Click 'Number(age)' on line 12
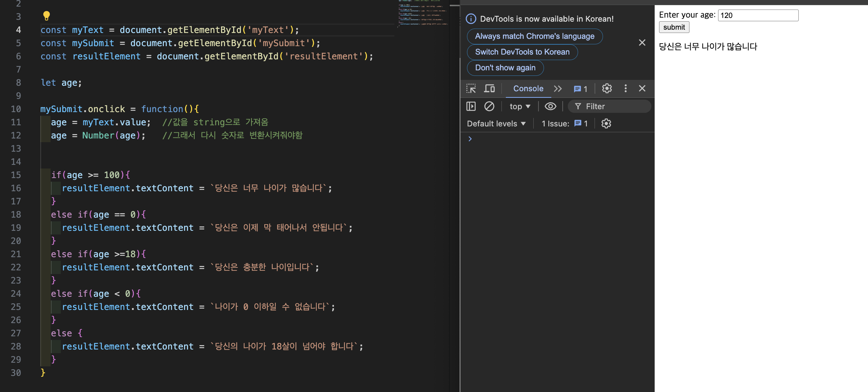868x392 pixels. pyautogui.click(x=111, y=136)
